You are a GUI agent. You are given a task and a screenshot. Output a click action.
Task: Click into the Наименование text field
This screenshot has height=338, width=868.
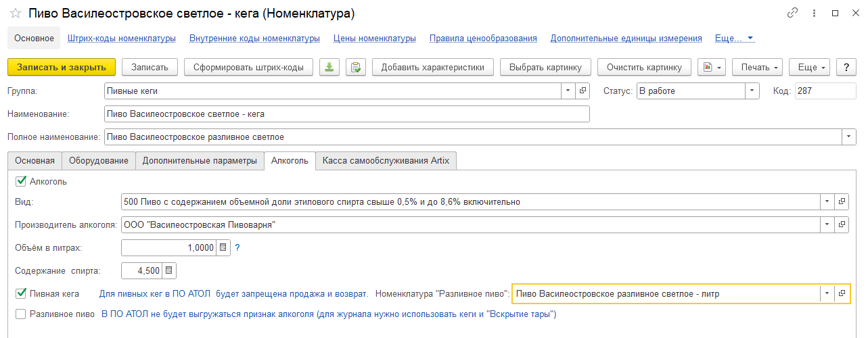pos(346,114)
